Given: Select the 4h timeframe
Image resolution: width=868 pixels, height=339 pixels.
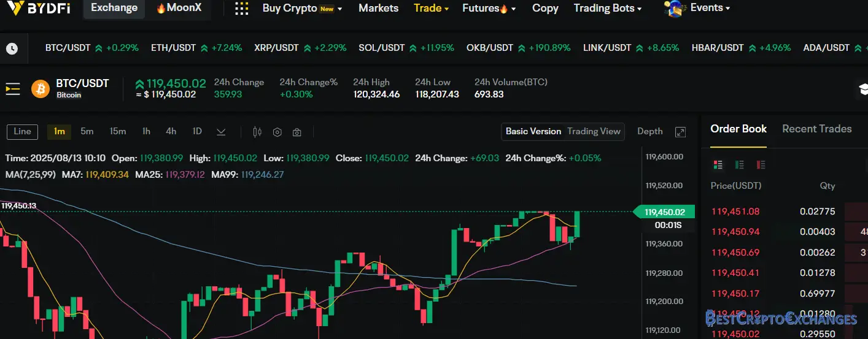Looking at the screenshot, I should [171, 131].
